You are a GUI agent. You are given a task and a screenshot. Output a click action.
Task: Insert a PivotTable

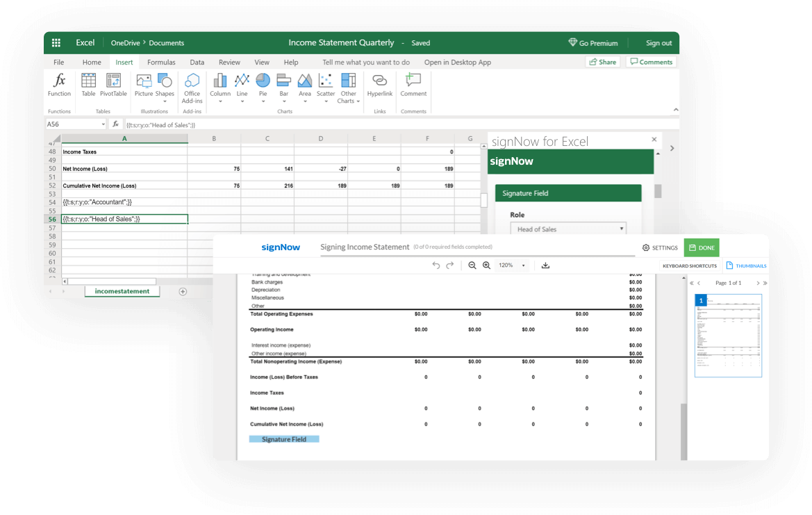tap(113, 85)
